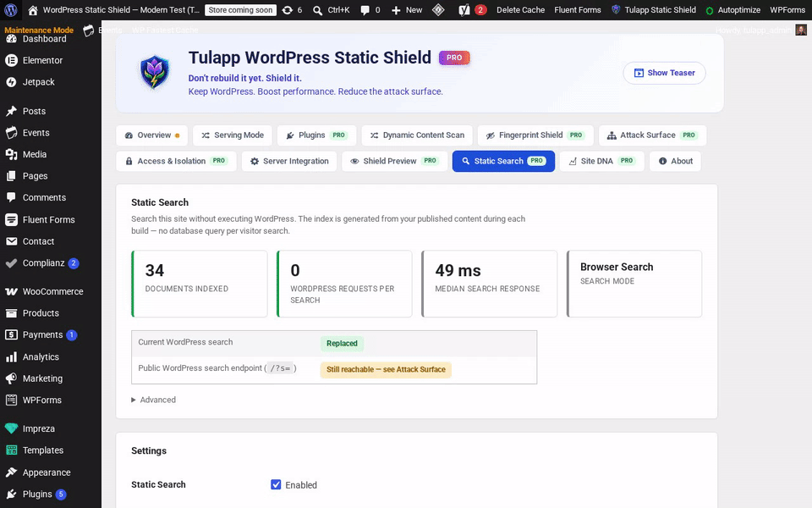
Task: Click the Show Teaser button
Action: click(665, 73)
